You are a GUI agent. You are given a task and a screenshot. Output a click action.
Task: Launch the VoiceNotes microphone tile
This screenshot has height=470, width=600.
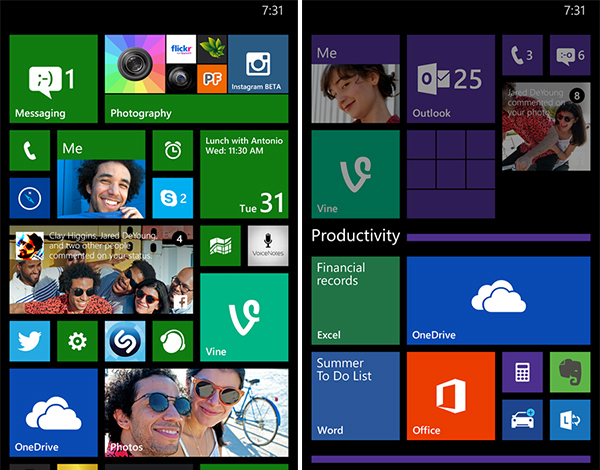(268, 246)
